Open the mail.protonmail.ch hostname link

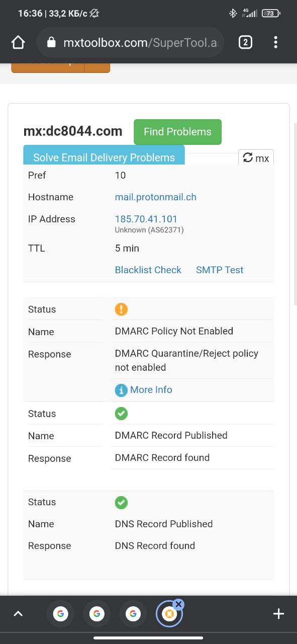[156, 197]
